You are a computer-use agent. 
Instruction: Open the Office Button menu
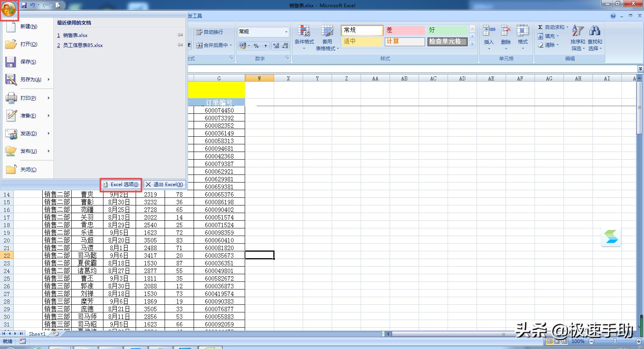pos(9,9)
